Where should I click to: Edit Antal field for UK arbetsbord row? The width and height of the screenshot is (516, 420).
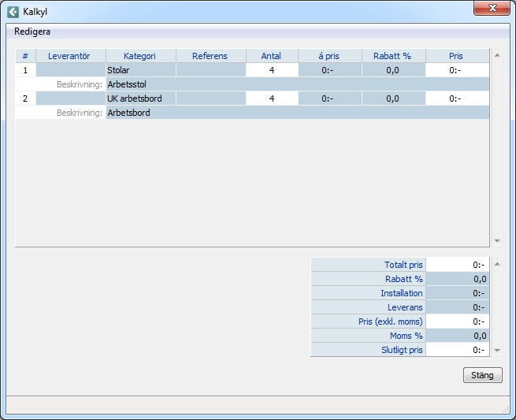[x=271, y=98]
